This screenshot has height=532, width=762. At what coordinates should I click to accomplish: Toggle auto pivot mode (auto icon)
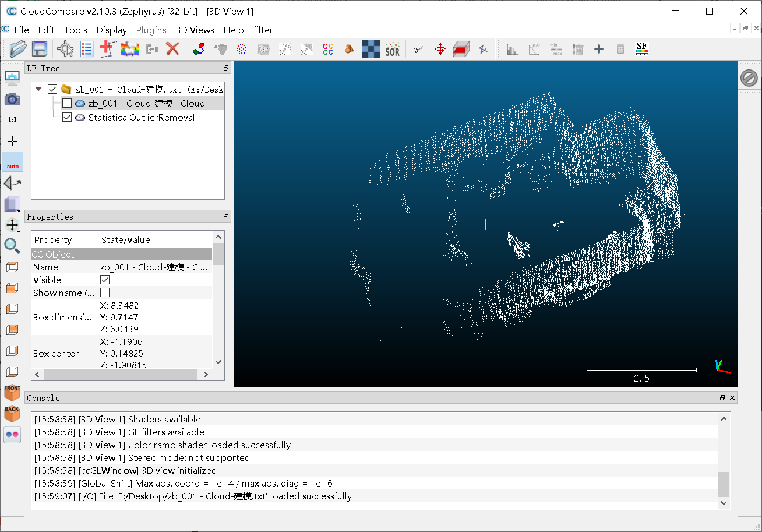pyautogui.click(x=12, y=162)
